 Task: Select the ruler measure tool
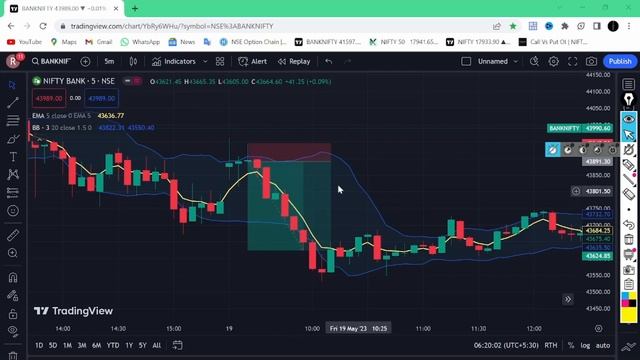point(13,235)
